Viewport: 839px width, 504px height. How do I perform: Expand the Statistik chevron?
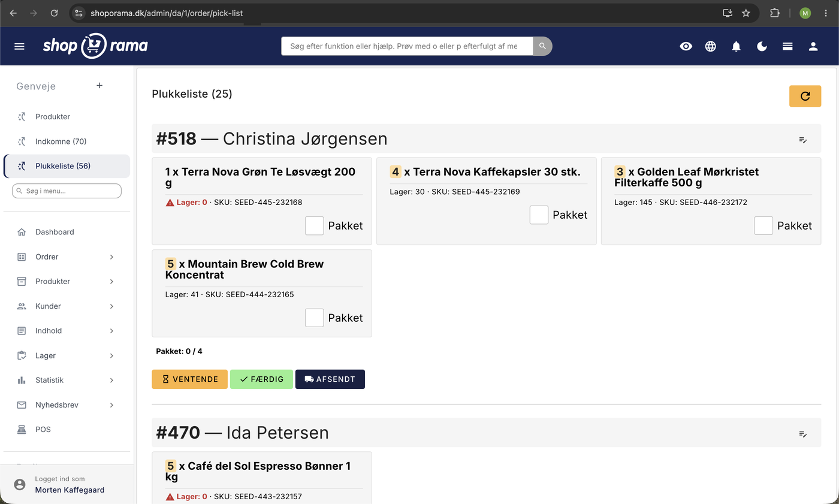coord(111,380)
